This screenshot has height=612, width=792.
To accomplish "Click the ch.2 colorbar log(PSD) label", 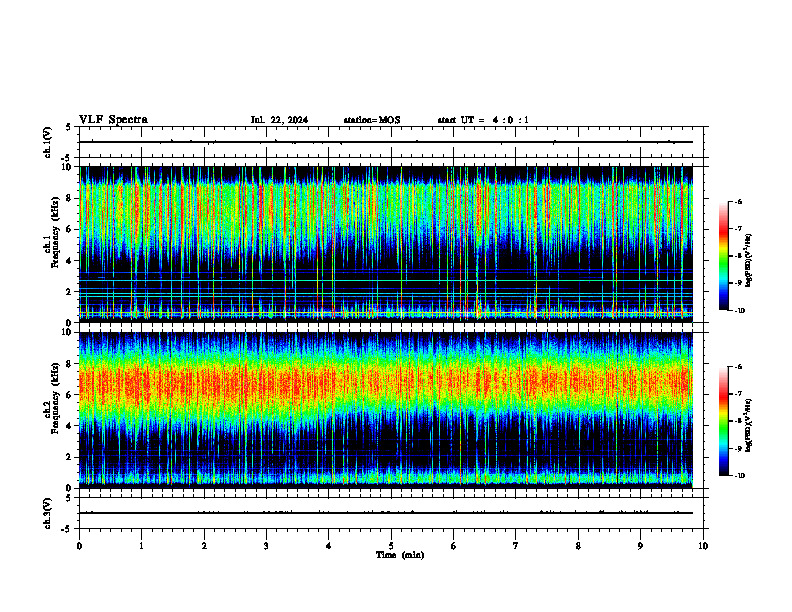I will click(x=749, y=426).
